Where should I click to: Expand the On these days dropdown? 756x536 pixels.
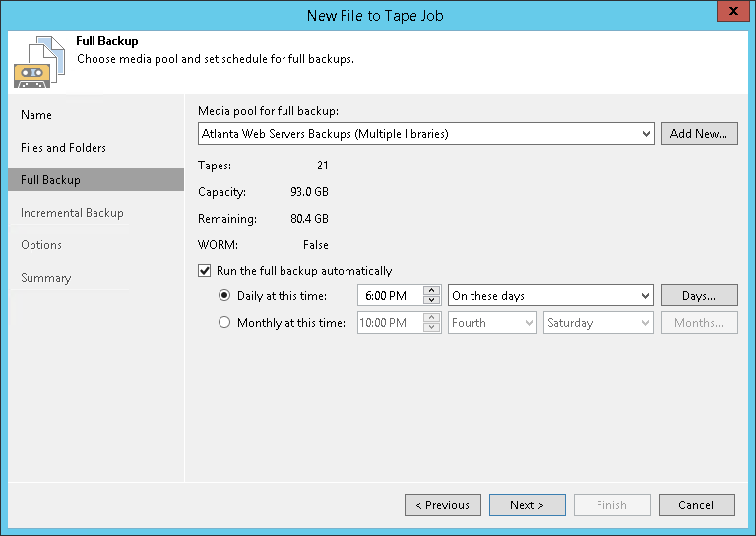coord(646,296)
